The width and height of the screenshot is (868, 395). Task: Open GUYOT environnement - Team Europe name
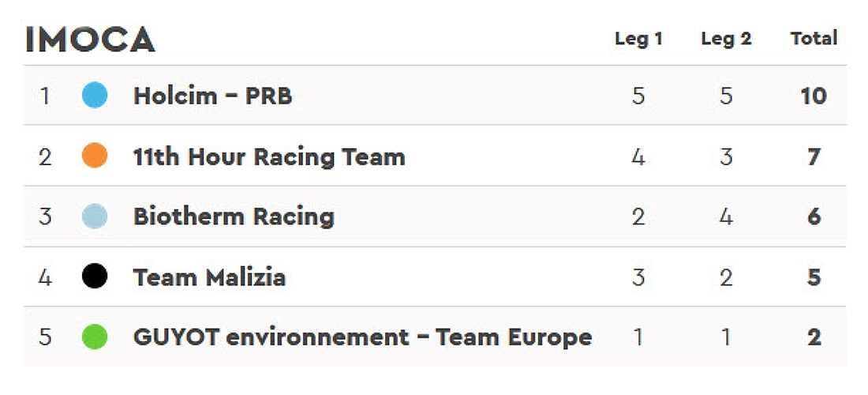point(363,337)
